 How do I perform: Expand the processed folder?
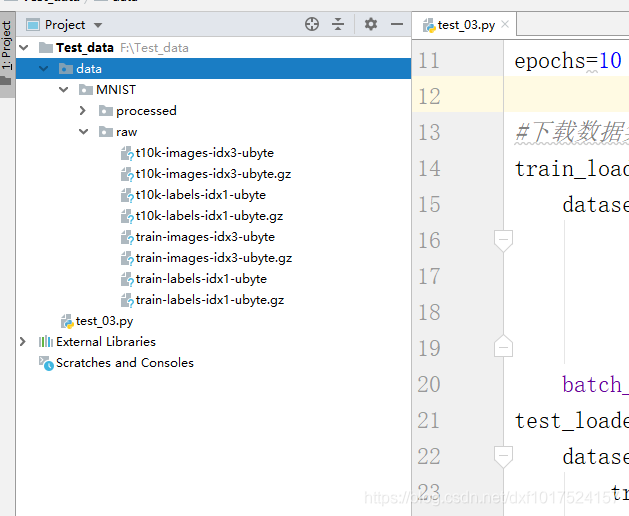(x=83, y=111)
